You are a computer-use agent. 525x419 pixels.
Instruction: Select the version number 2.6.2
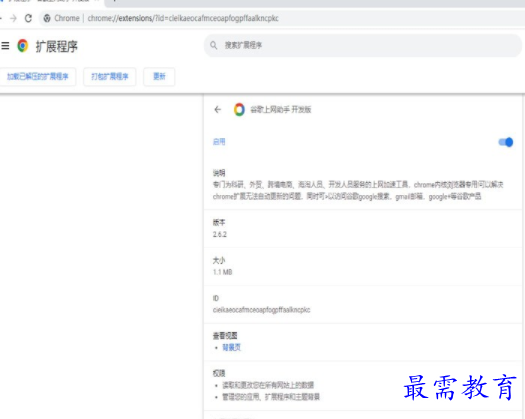coord(220,234)
